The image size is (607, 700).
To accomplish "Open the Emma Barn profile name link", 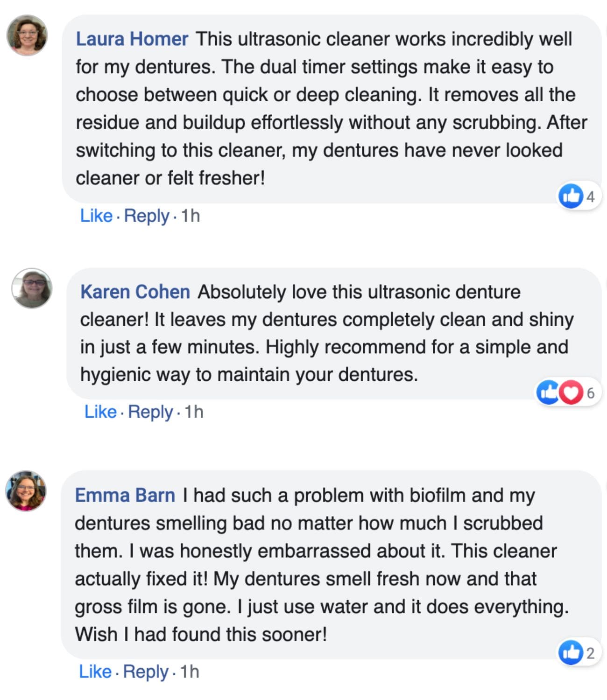I will tap(125, 496).
